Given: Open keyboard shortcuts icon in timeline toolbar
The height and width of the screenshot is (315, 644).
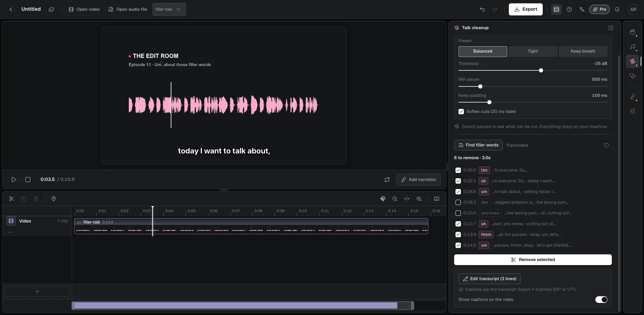Looking at the screenshot, I should 437,199.
